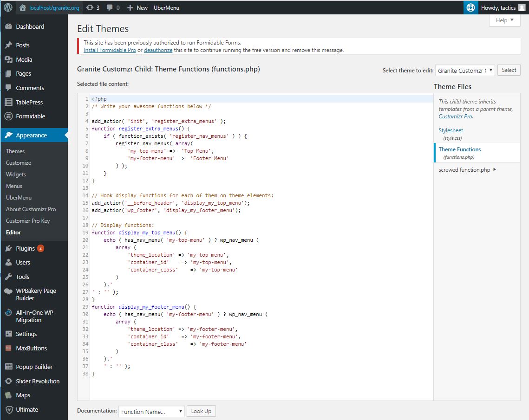The image size is (529, 420).
Task: Follow the Install Formidable Pro link
Action: tap(110, 50)
